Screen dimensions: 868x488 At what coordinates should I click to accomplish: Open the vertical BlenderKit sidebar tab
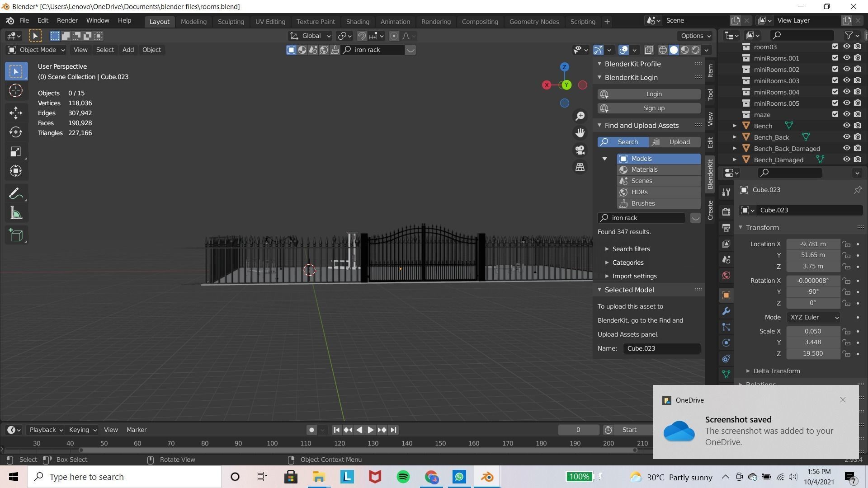tap(710, 174)
